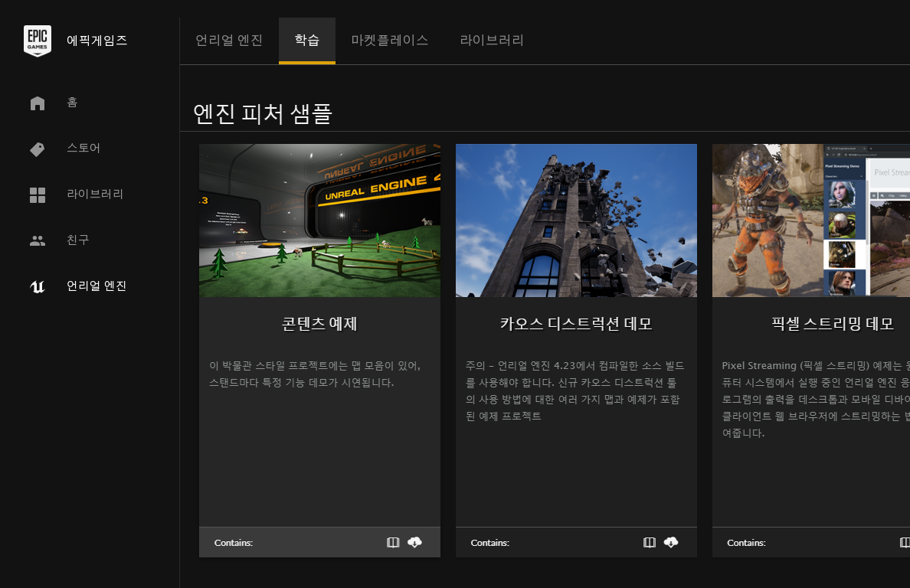Open the 라이브러리 tab in top bar
910x588 pixels.
coord(492,40)
